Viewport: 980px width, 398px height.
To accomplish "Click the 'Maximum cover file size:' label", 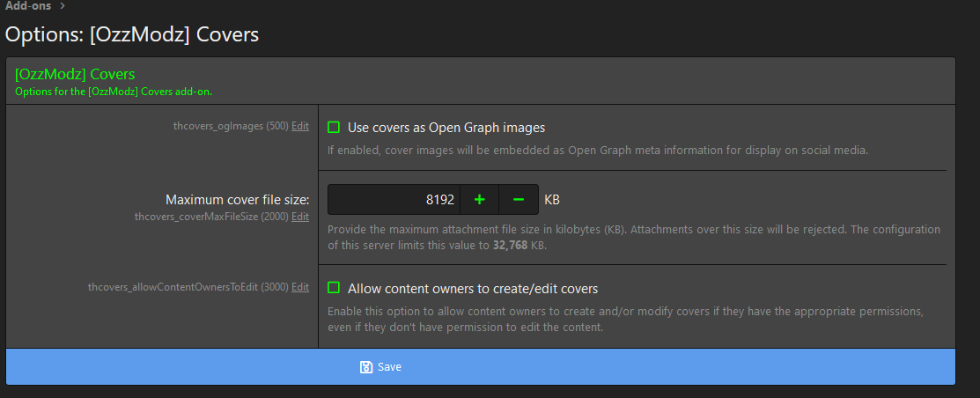I will pyautogui.click(x=237, y=200).
